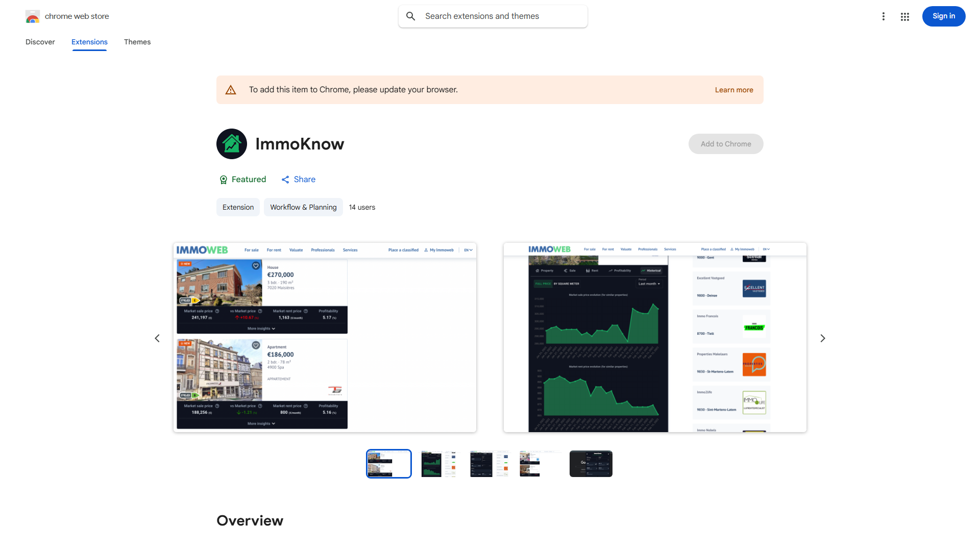Click the Chrome Web Store logo
Viewport: 980px width, 551px height.
coord(33,16)
